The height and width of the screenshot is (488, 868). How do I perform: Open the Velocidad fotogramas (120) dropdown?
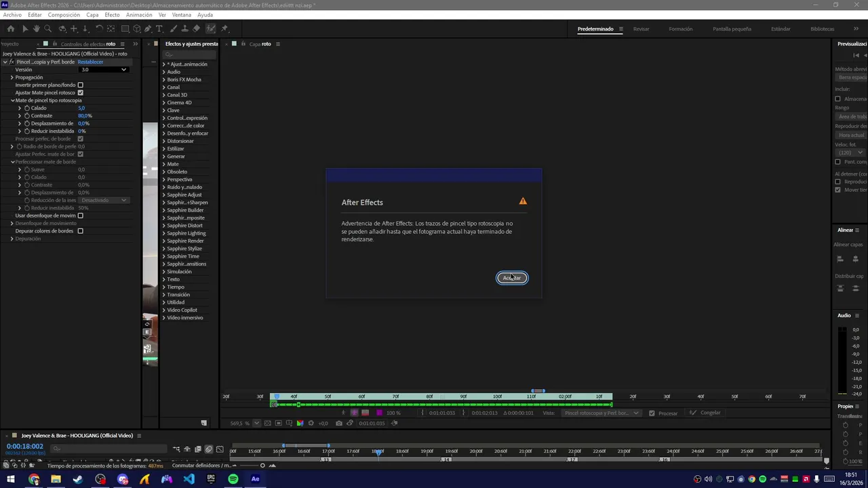[x=850, y=152]
